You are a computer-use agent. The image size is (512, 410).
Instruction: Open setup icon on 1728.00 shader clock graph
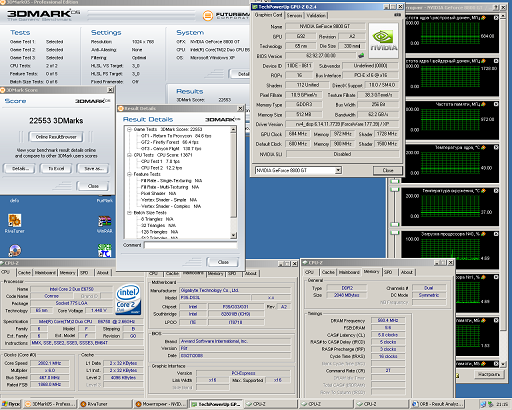coord(484,61)
